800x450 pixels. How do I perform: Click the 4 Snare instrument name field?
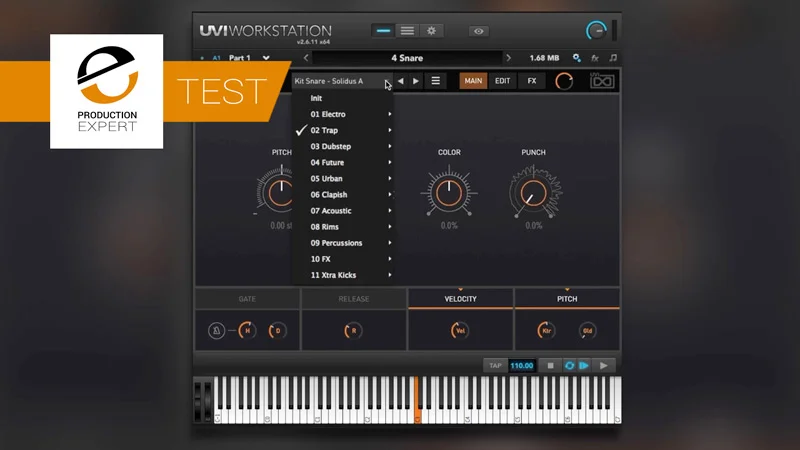pos(407,58)
